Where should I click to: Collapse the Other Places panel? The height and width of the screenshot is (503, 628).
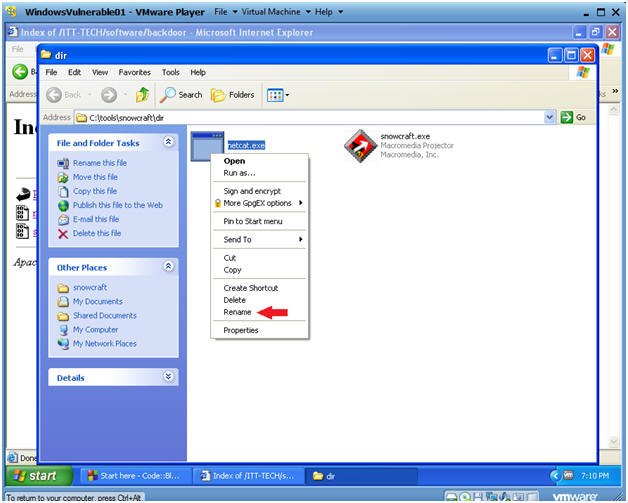(169, 266)
